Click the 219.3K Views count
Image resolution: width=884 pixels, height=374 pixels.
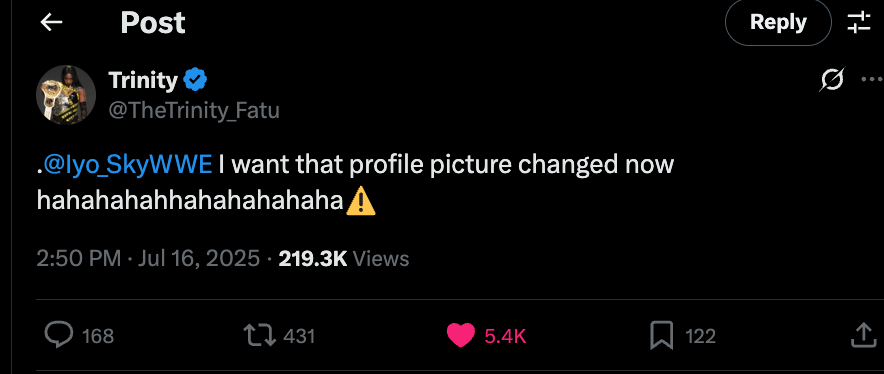(x=344, y=259)
